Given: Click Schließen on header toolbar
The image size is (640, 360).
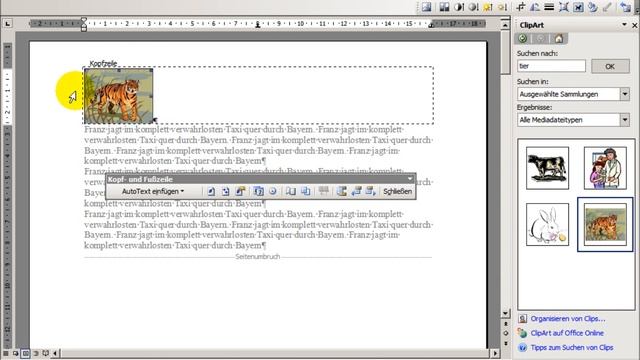Looking at the screenshot, I should click(x=397, y=191).
